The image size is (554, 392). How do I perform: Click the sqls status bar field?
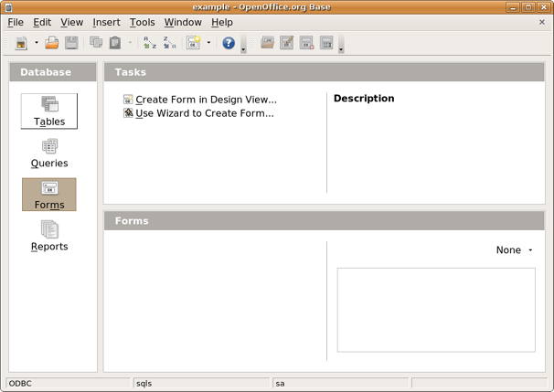coord(202,383)
